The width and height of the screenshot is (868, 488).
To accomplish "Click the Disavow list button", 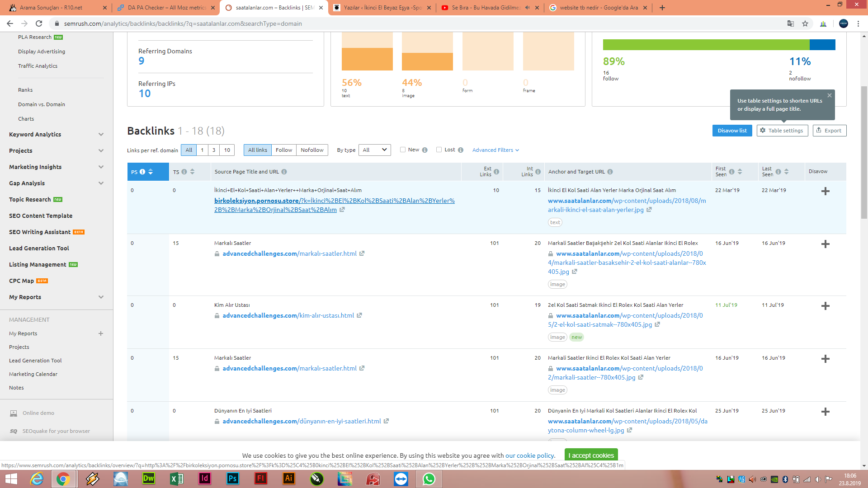I will [x=732, y=131].
